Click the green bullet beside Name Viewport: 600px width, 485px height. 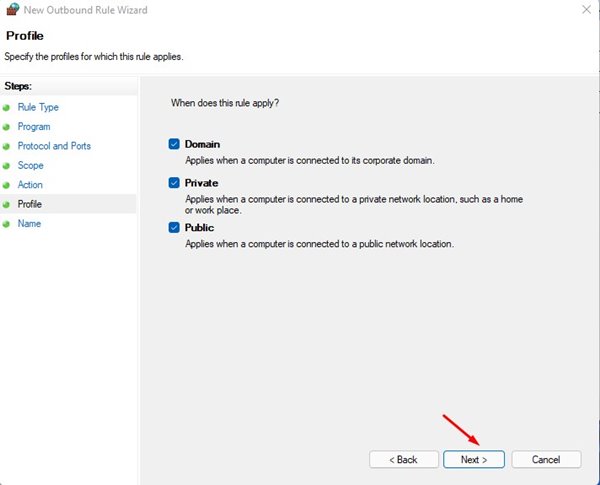click(x=7, y=224)
